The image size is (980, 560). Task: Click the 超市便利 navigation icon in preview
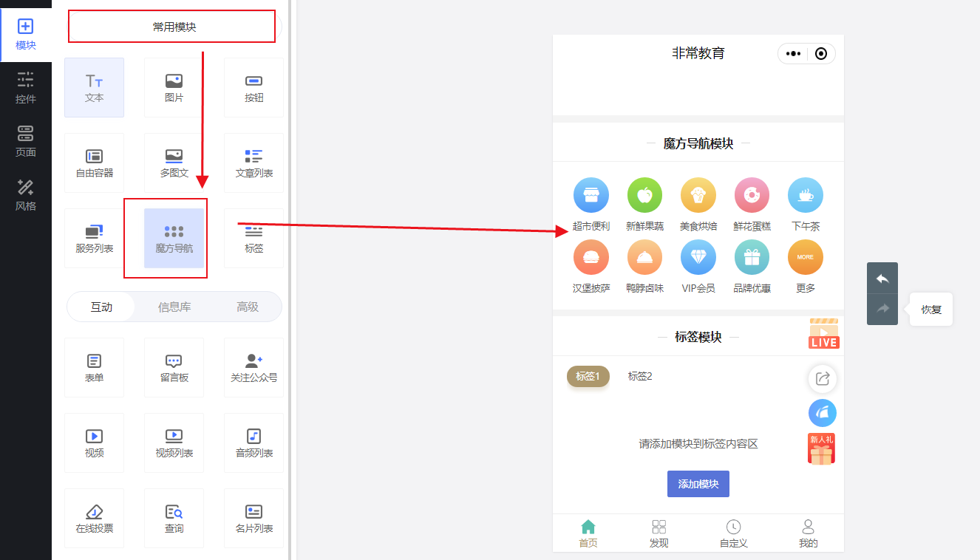(591, 195)
